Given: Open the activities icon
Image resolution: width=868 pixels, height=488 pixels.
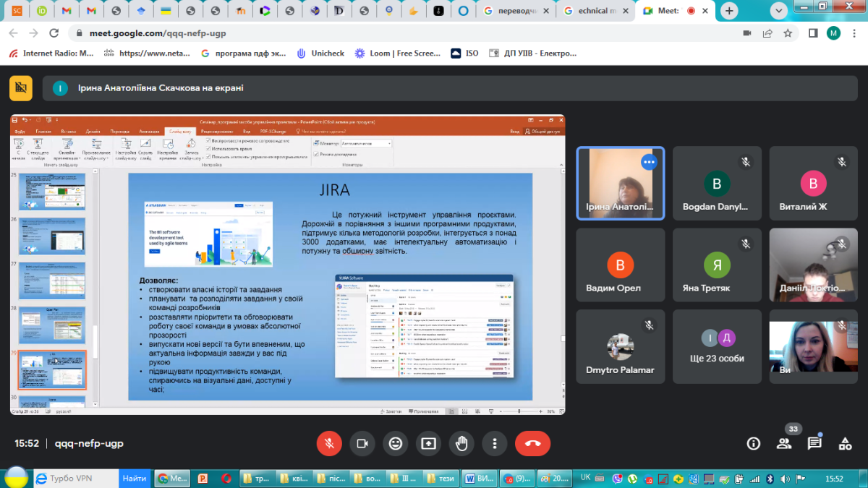Looking at the screenshot, I should 845,443.
